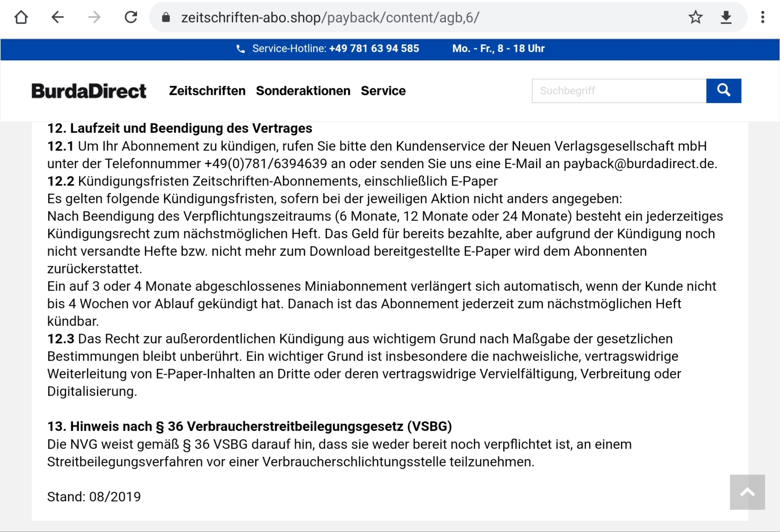780x532 pixels.
Task: Open downloads via the download icon
Action: coord(726,18)
